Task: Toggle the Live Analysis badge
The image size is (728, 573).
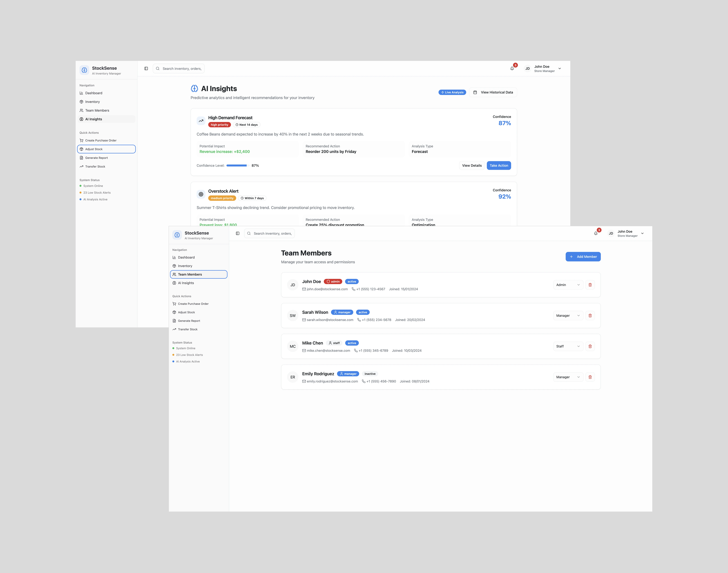Action: 452,92
